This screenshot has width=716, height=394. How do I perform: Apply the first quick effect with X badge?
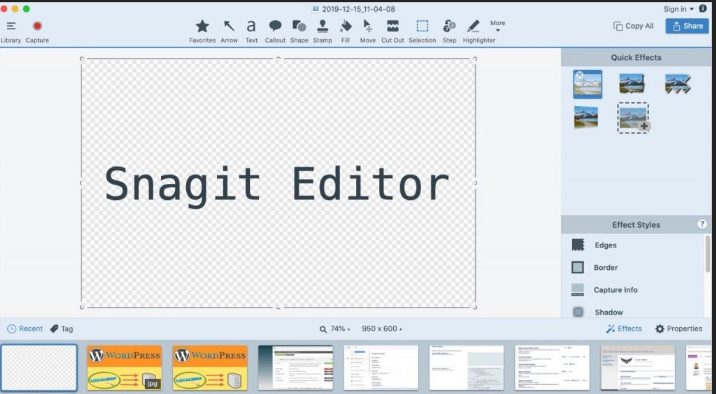[587, 84]
